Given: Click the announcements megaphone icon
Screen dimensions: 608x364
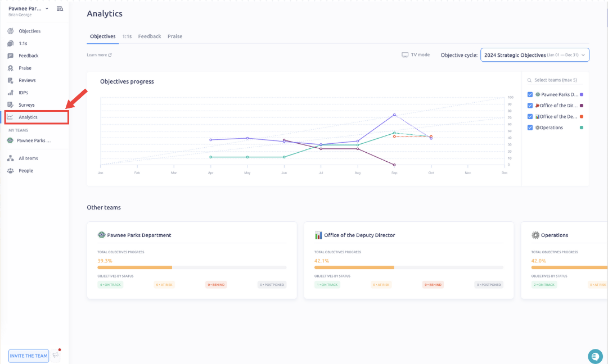Looking at the screenshot, I should pyautogui.click(x=55, y=355).
